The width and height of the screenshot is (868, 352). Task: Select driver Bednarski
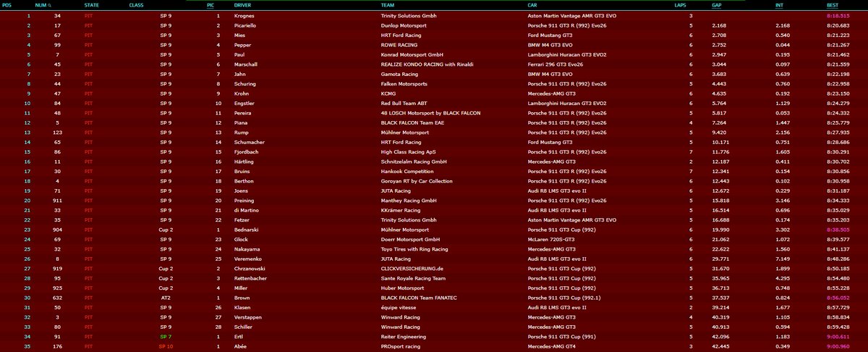(x=247, y=230)
